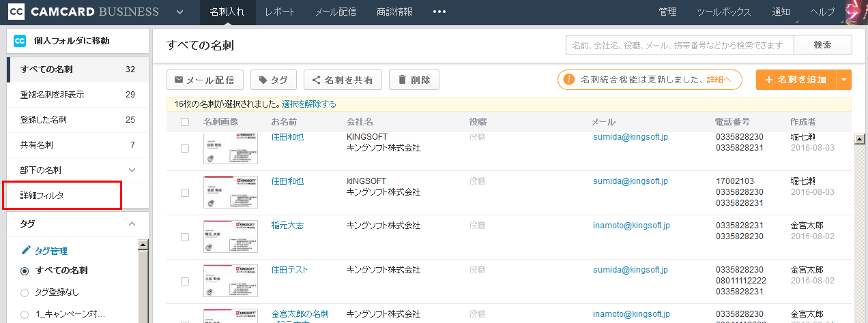Screen dimensions: 868x323
Task: Open card image of 住田テスト
Action: click(231, 281)
